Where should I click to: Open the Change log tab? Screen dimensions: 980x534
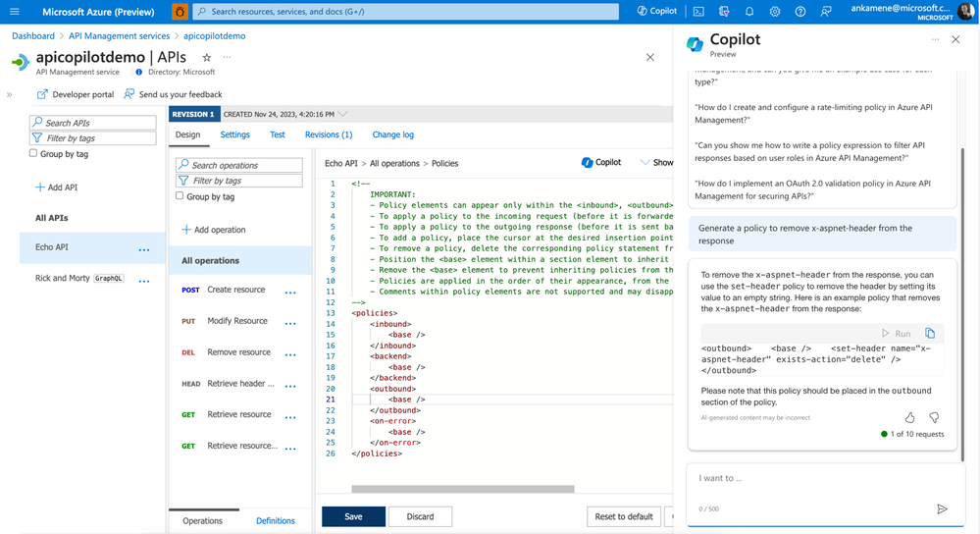pos(393,135)
